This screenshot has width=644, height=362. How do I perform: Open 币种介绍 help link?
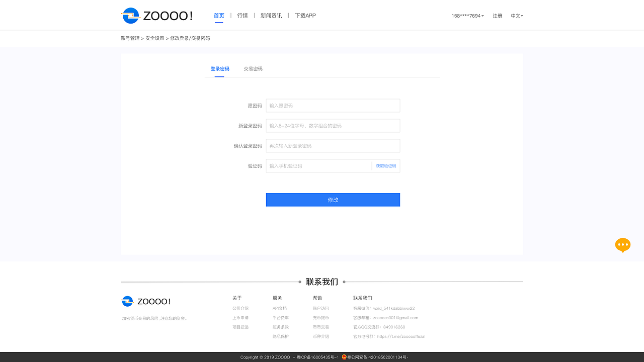tap(321, 336)
